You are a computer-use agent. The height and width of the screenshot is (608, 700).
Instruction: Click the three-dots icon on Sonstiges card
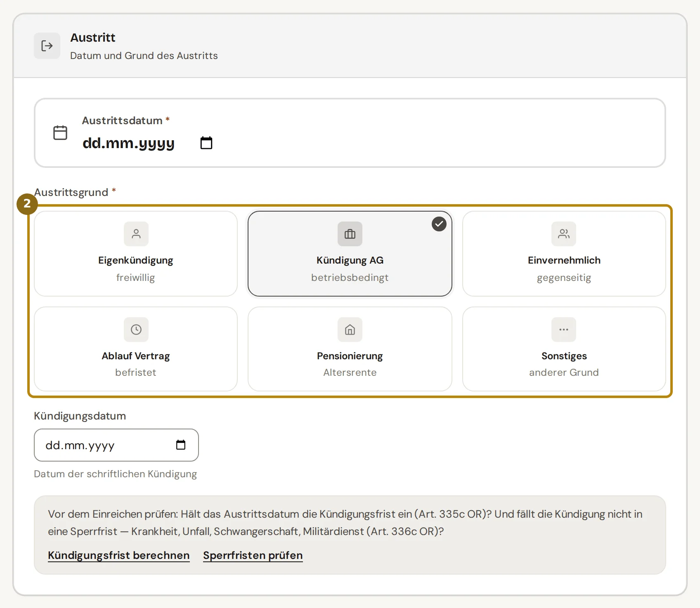click(x=564, y=330)
